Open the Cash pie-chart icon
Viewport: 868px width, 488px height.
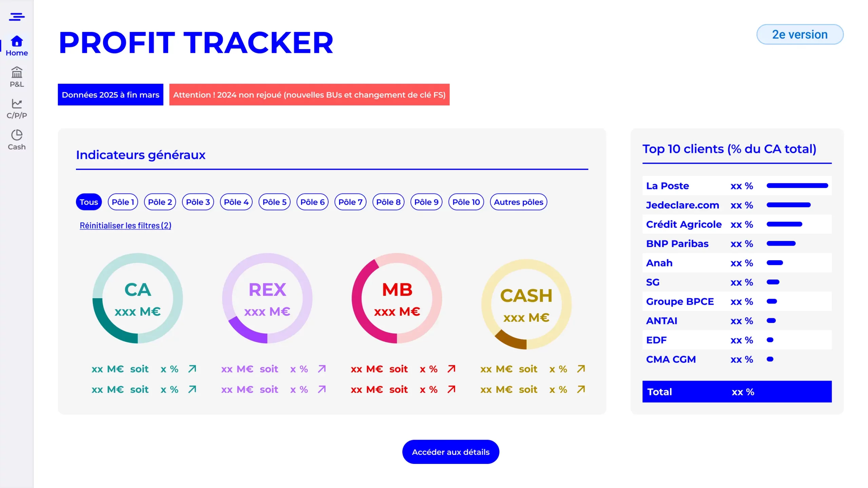(17, 135)
